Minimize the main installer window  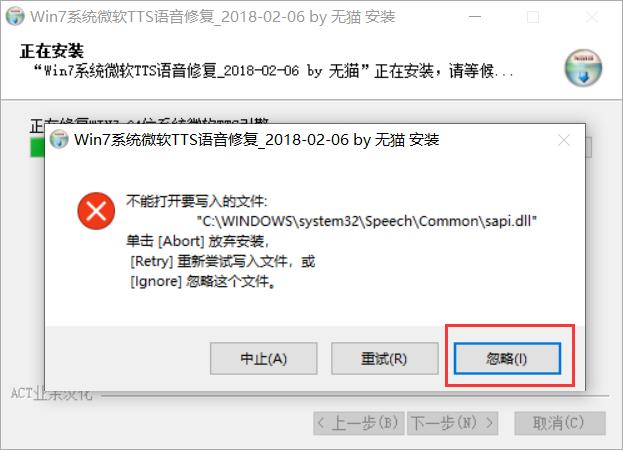(475, 17)
